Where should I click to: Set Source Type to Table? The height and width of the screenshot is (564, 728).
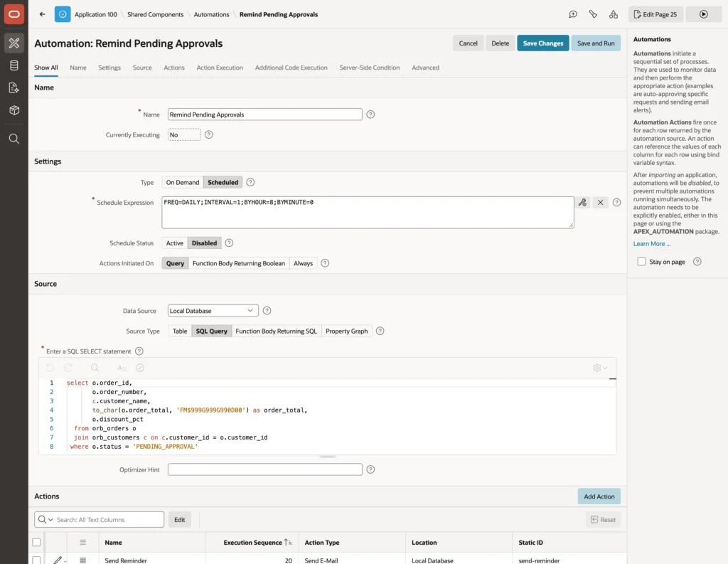180,331
